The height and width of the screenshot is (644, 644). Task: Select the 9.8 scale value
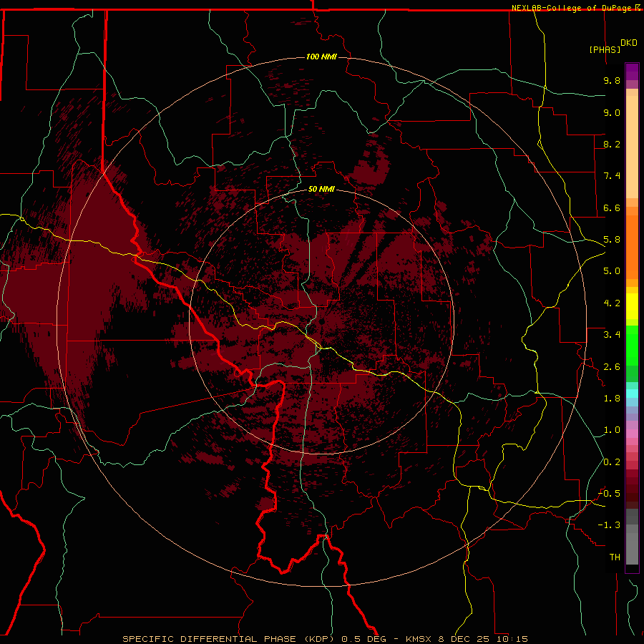pos(612,80)
